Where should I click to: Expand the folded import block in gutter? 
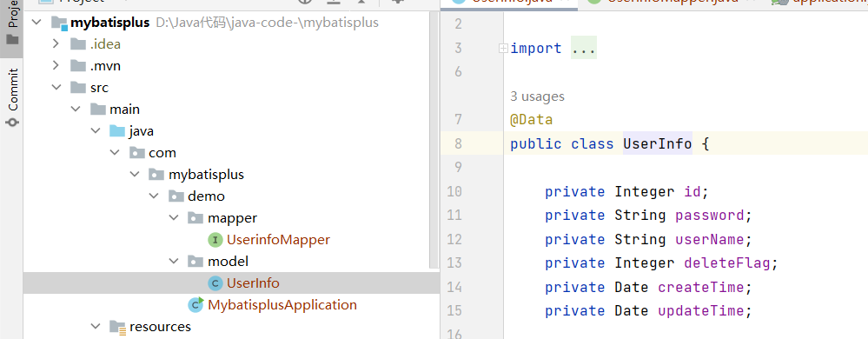[503, 49]
